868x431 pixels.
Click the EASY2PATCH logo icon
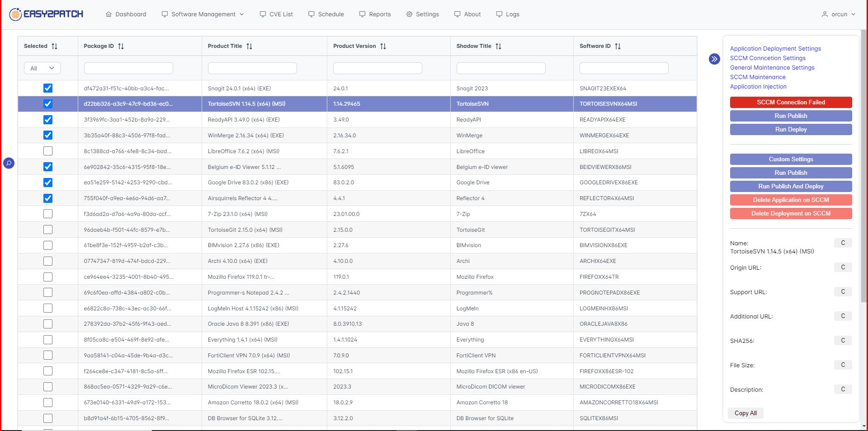(16, 14)
